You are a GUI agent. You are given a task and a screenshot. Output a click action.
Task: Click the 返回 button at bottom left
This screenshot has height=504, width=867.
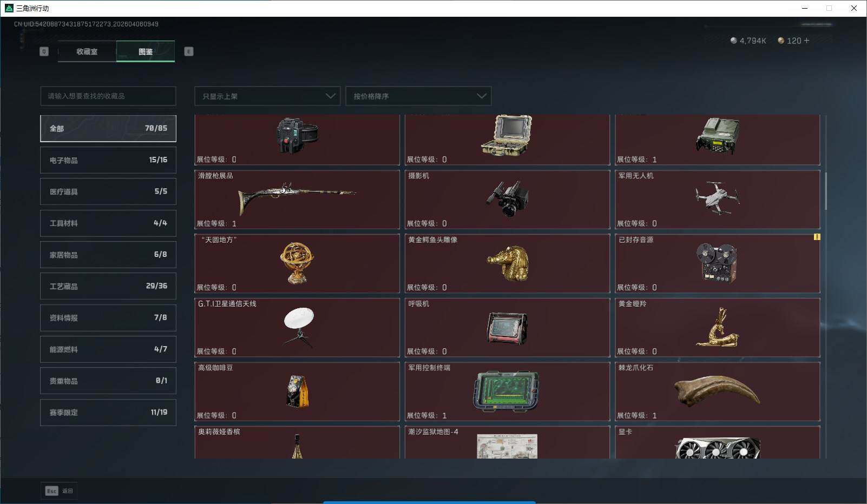(x=68, y=491)
